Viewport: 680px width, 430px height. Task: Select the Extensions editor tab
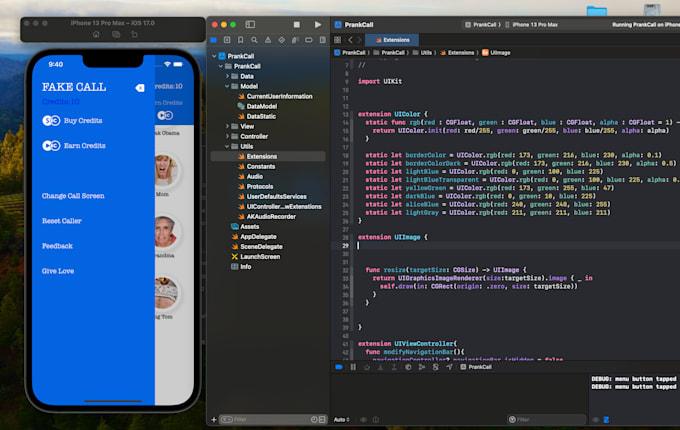pyautogui.click(x=391, y=39)
